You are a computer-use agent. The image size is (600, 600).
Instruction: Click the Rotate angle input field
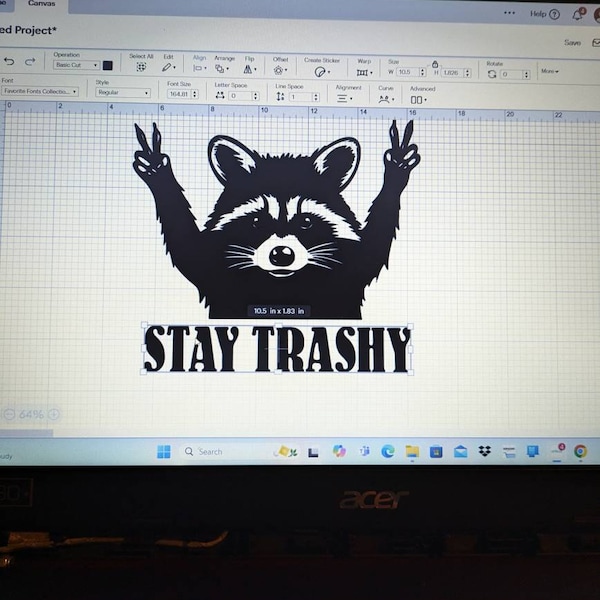(512, 74)
